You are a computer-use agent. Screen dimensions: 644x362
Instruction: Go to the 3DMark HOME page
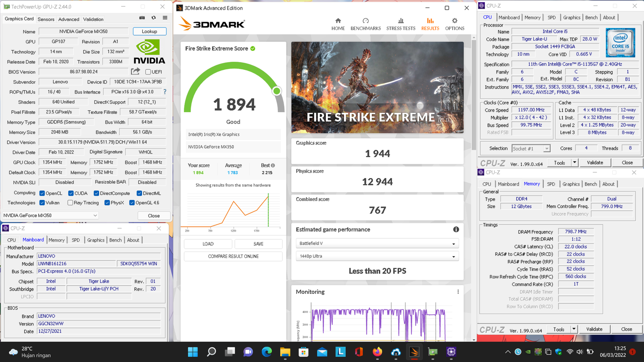click(338, 24)
